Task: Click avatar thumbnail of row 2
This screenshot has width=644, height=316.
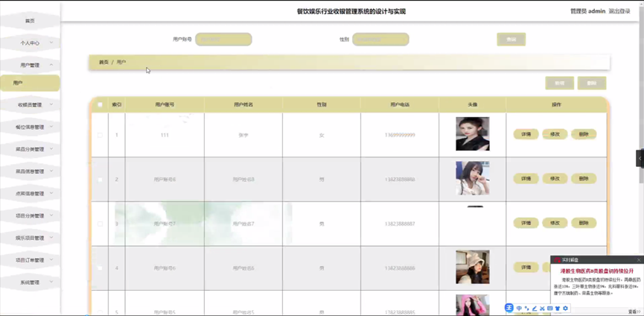Action: [x=472, y=178]
